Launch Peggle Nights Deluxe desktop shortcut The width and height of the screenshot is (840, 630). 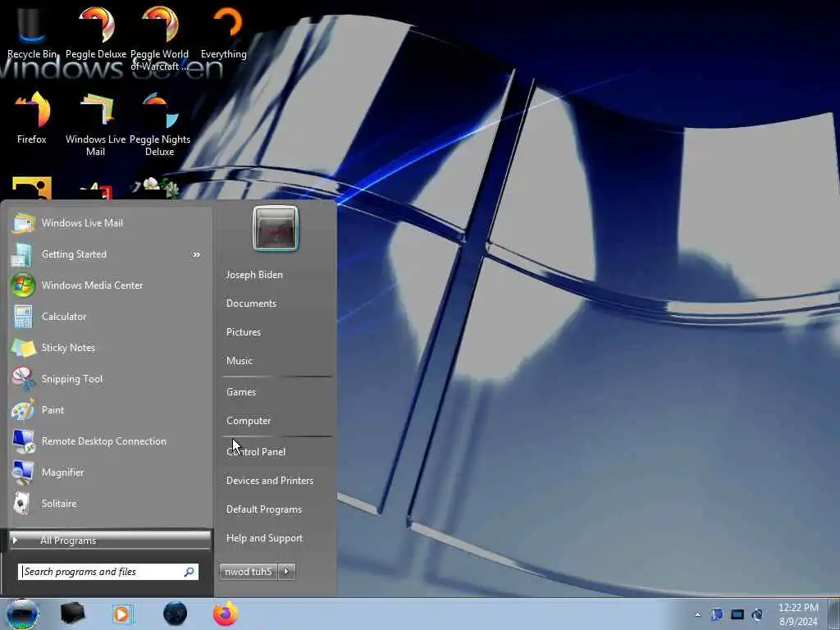click(160, 123)
